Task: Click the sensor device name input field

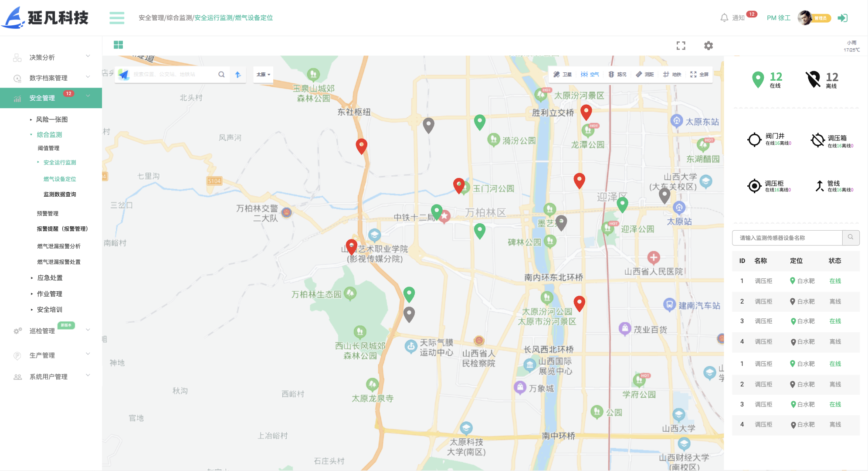Action: 787,238
